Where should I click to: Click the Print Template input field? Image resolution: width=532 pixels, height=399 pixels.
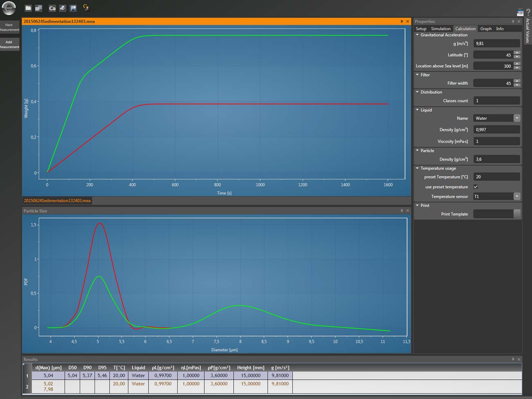pos(493,214)
